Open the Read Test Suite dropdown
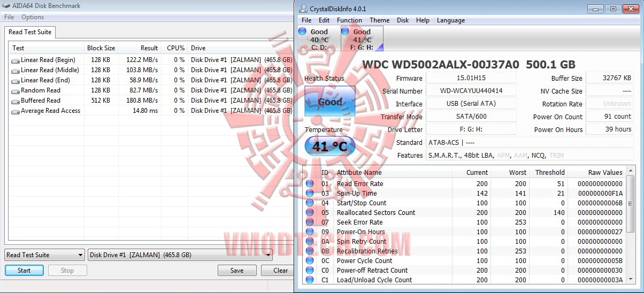The width and height of the screenshot is (644, 293). coord(45,255)
